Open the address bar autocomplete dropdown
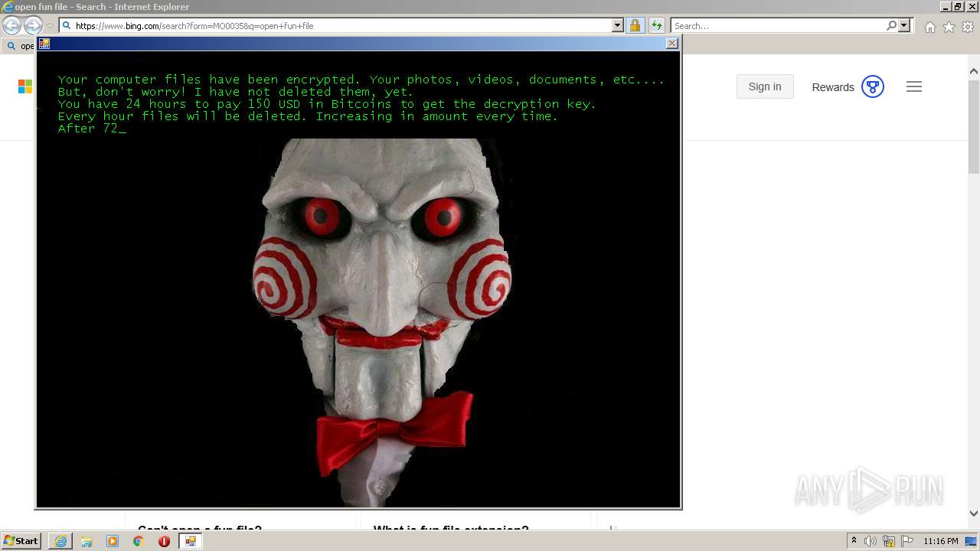The width and height of the screenshot is (980, 551). [618, 25]
